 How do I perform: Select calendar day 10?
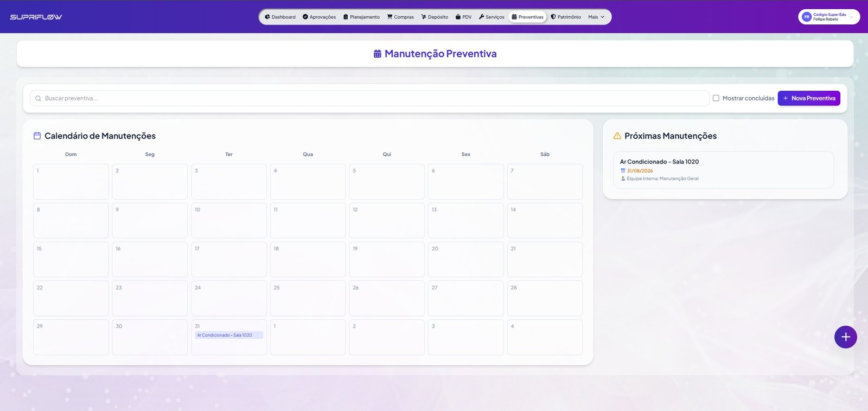pyautogui.click(x=229, y=220)
